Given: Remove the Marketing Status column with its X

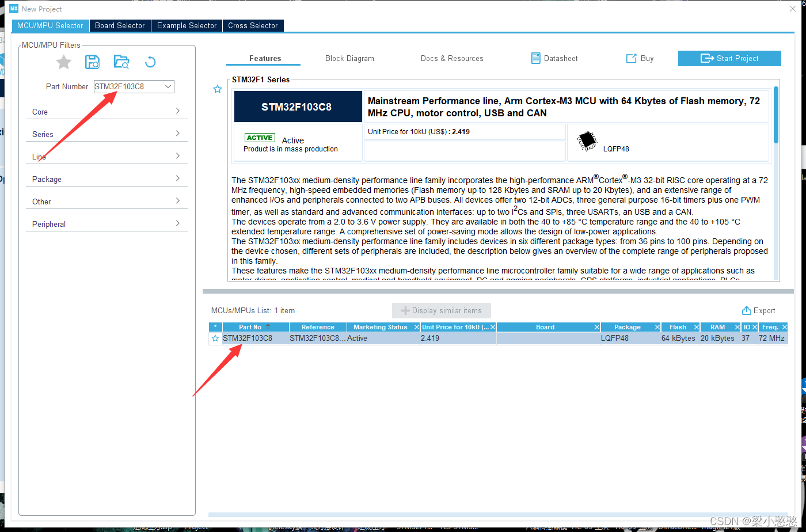Looking at the screenshot, I should click(417, 327).
